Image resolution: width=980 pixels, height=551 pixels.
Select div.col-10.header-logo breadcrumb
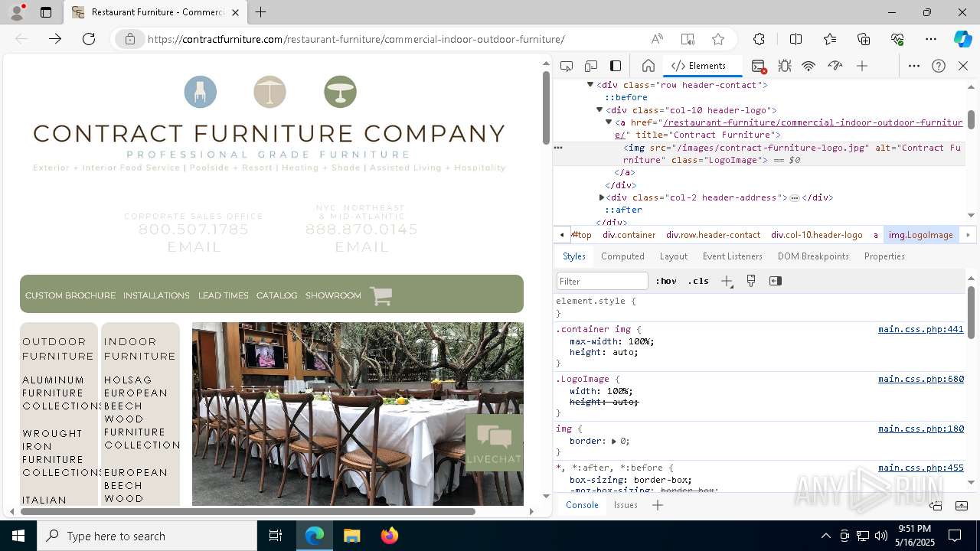click(x=816, y=235)
